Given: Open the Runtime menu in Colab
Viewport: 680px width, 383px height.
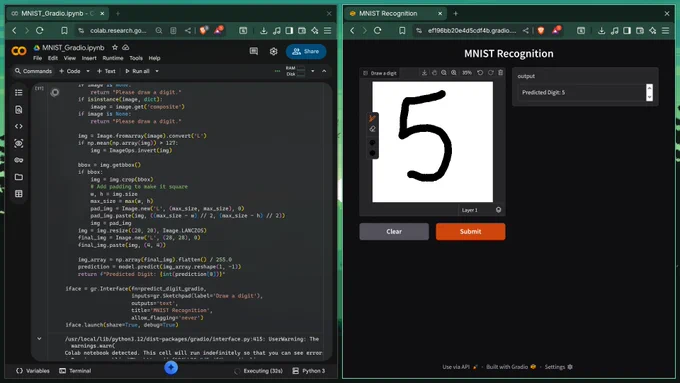Looking at the screenshot, I should 113,58.
